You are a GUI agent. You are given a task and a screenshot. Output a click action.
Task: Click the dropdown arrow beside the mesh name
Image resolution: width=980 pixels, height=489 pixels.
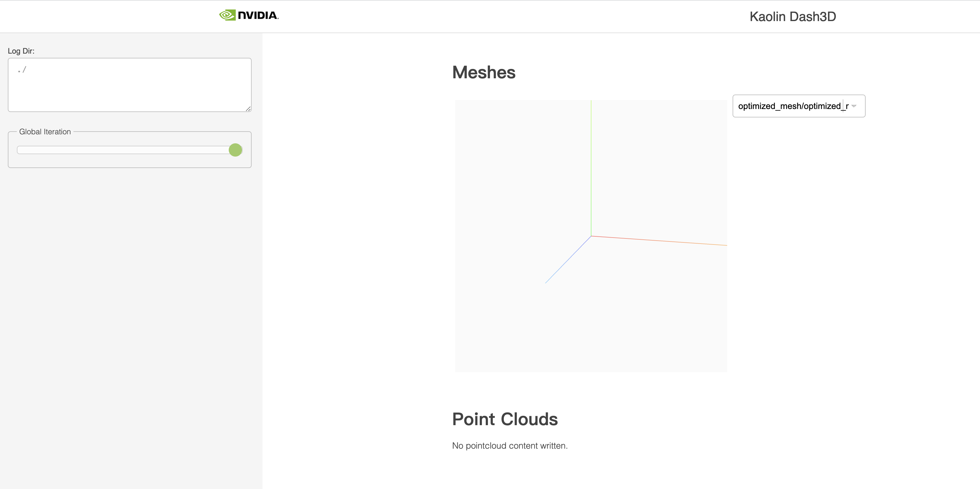point(854,106)
